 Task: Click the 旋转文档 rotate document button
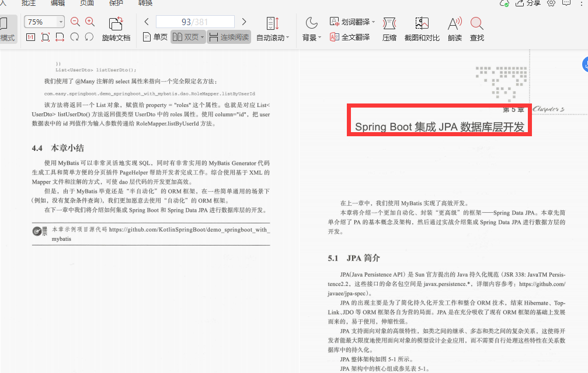coord(116,29)
